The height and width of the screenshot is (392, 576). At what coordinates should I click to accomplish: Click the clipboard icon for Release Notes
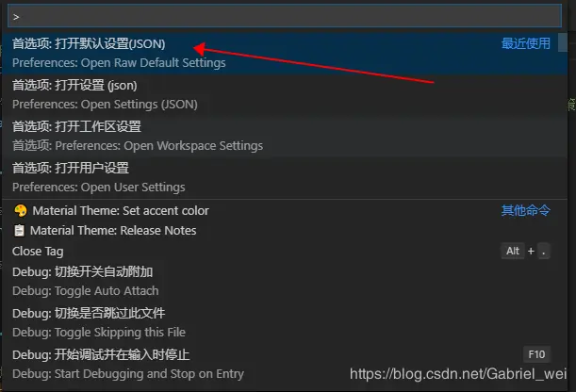tap(19, 231)
